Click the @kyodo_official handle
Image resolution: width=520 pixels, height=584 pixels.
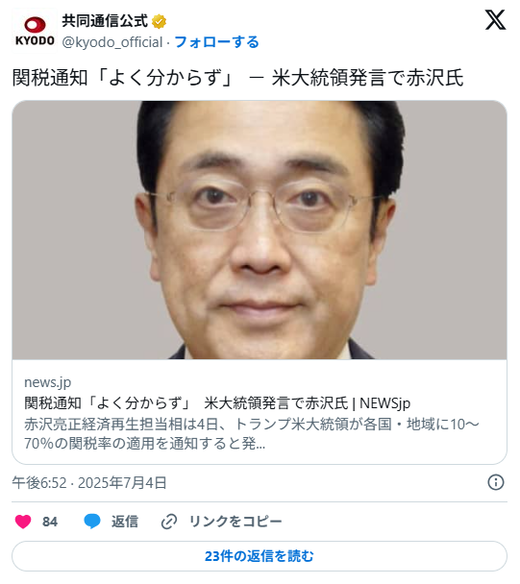pos(112,42)
